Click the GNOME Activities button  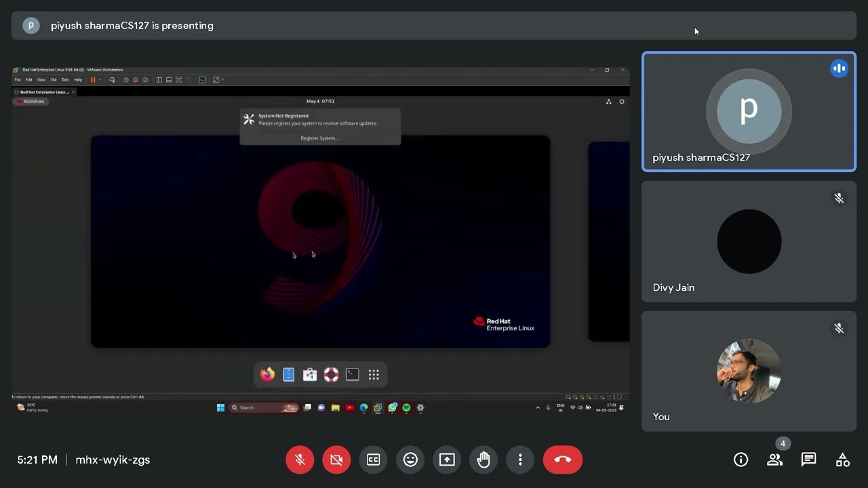(30, 101)
